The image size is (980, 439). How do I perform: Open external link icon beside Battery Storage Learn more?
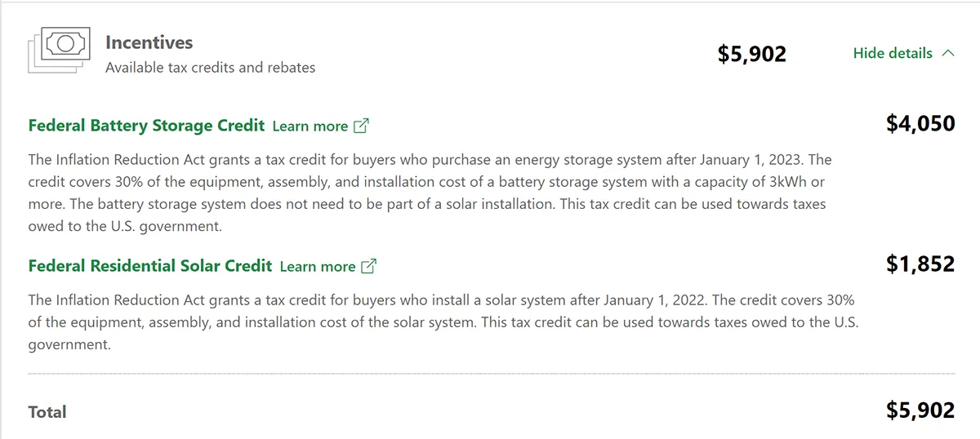tap(361, 126)
